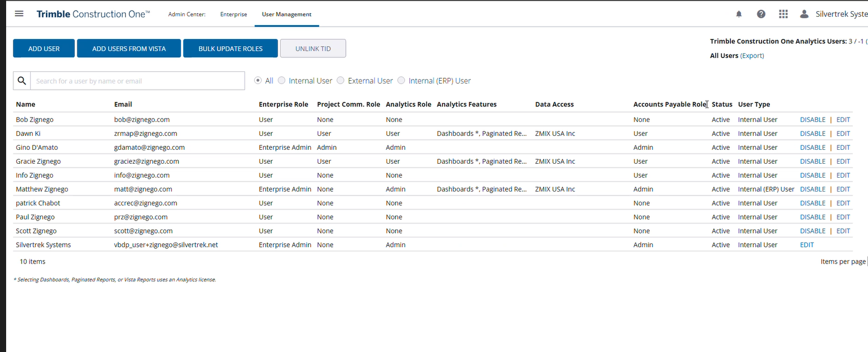Click email vbdp_user+zignego@silvertrek.net
The width and height of the screenshot is (868, 352).
[x=166, y=245]
